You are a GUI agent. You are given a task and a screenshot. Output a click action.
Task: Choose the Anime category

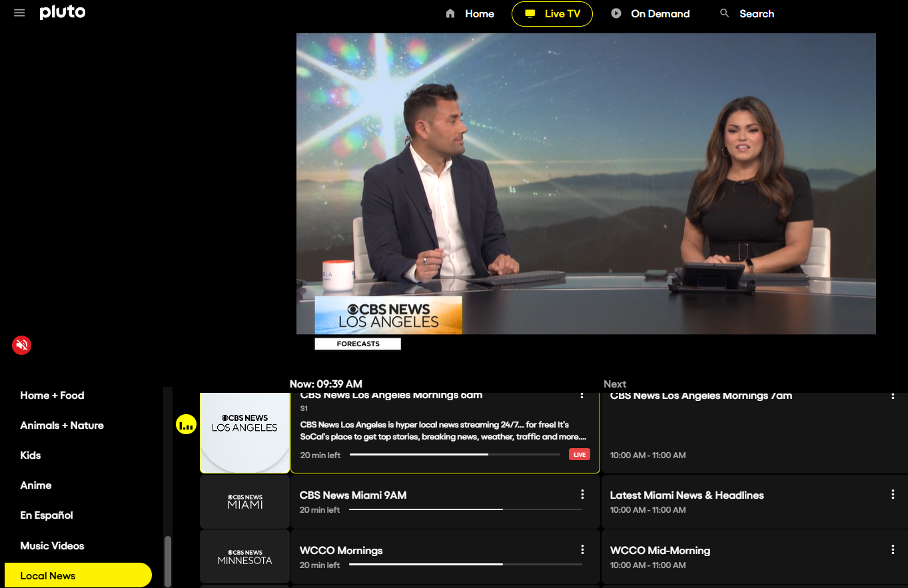tap(36, 485)
